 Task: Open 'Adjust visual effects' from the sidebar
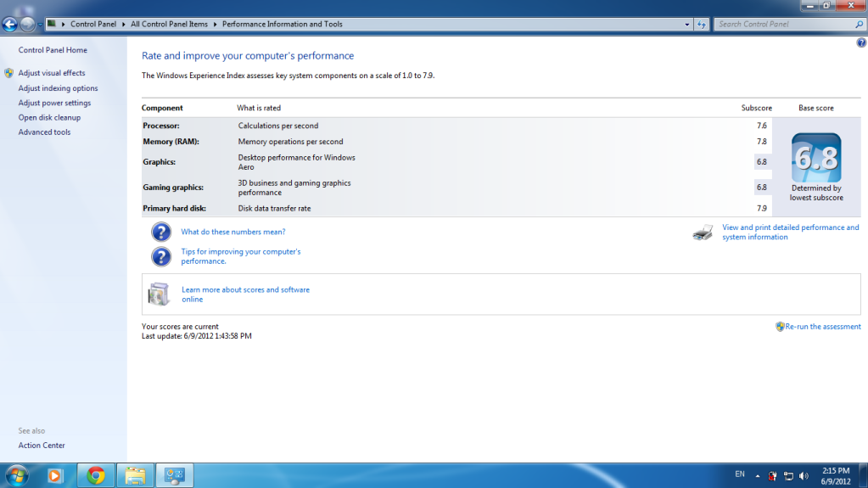click(52, 73)
